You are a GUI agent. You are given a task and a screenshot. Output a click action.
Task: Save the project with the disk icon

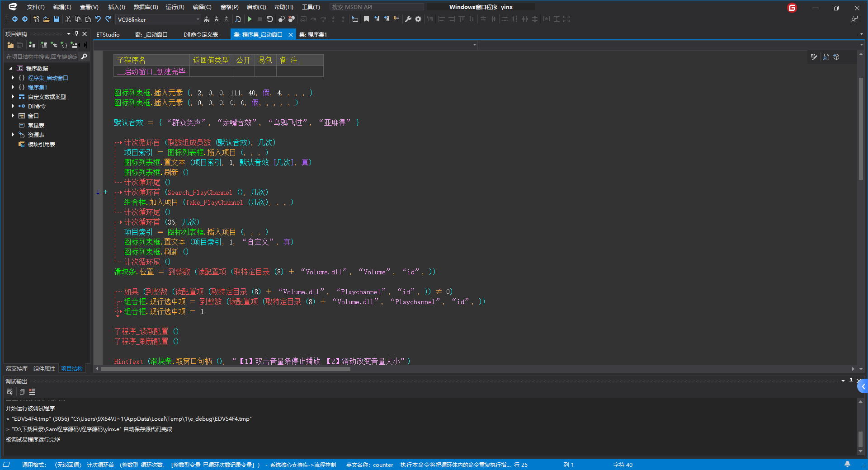pyautogui.click(x=57, y=19)
